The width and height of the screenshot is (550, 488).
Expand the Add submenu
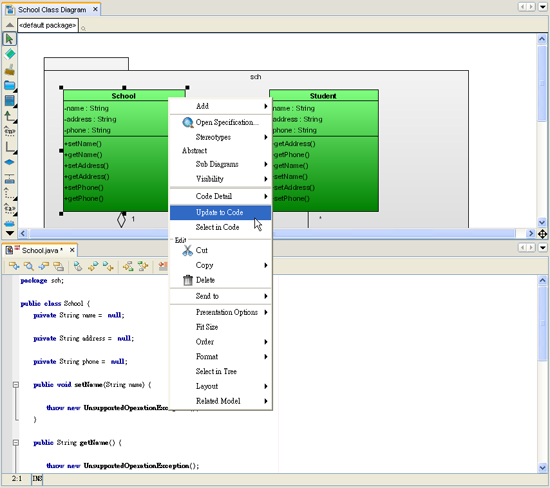220,106
